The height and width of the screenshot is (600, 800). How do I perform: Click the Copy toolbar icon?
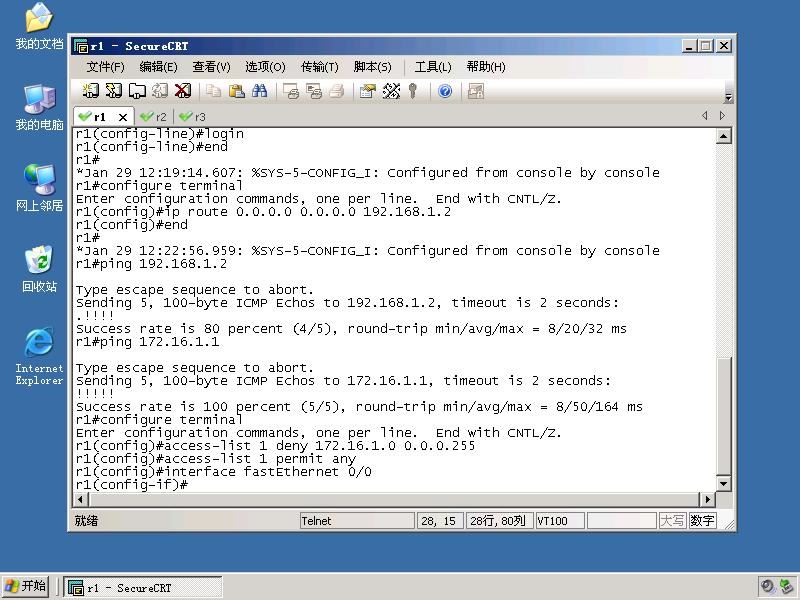coord(213,91)
